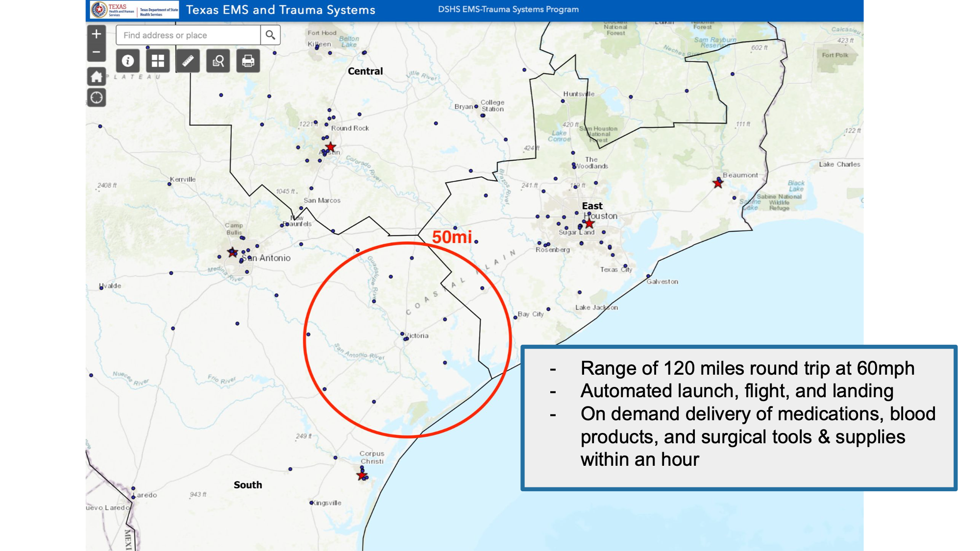Open the basemap gallery grid icon

pos(158,61)
